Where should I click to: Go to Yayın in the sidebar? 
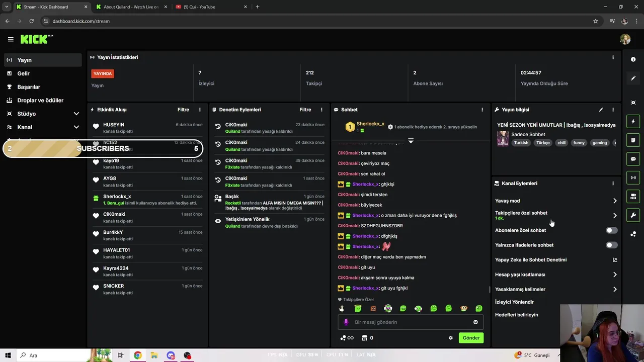[43, 60]
